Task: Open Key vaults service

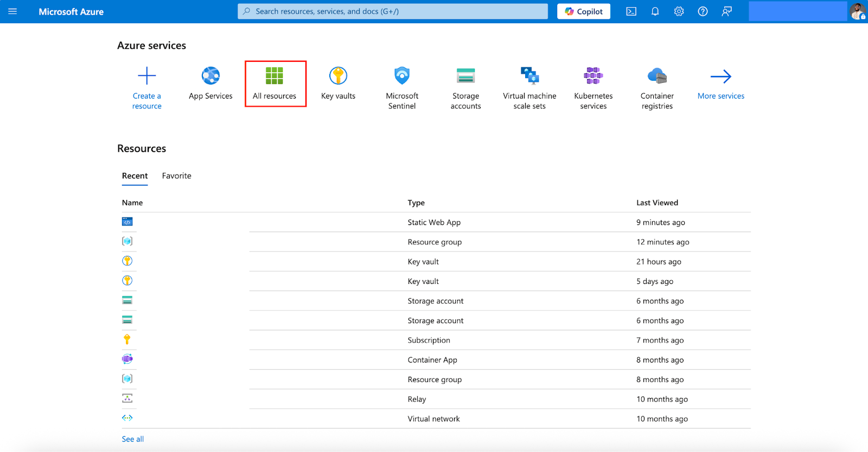Action: pyautogui.click(x=339, y=84)
